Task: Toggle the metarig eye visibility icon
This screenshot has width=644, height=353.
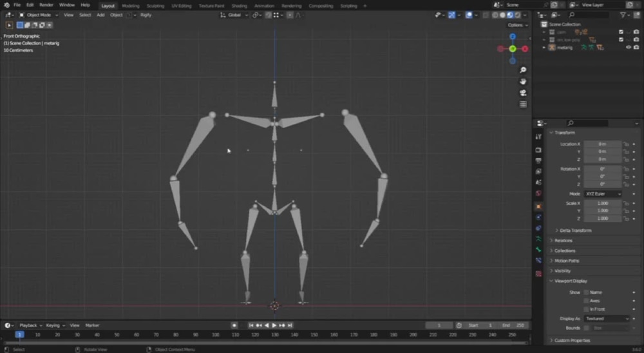Action: click(629, 47)
